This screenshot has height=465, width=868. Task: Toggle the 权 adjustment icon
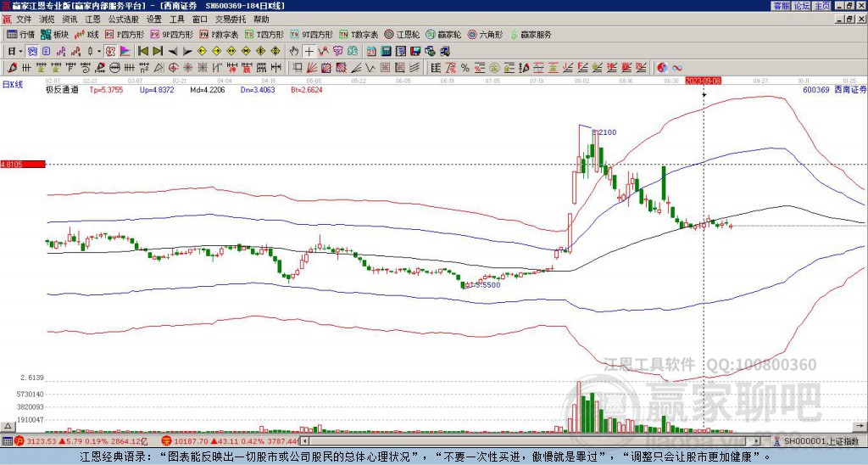[x=110, y=51]
